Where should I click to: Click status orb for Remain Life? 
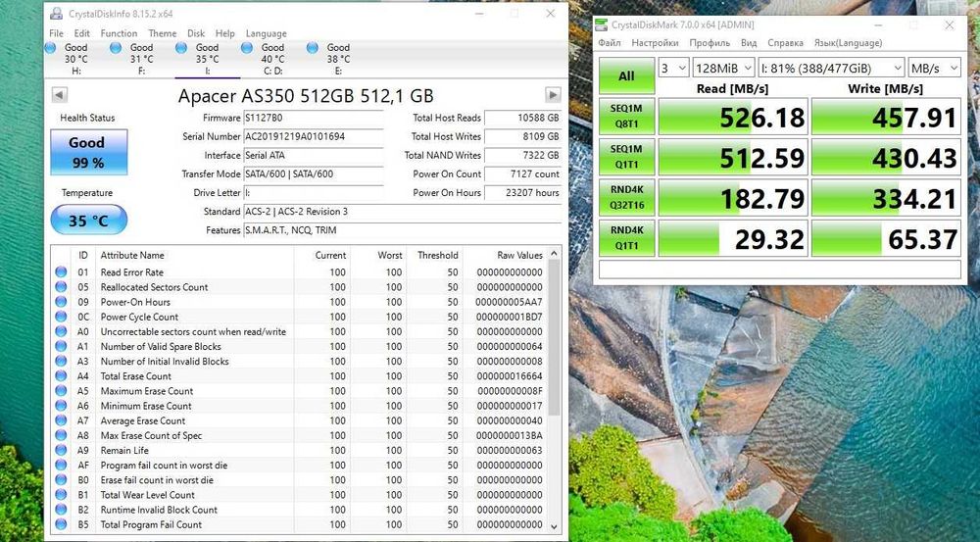coord(61,450)
